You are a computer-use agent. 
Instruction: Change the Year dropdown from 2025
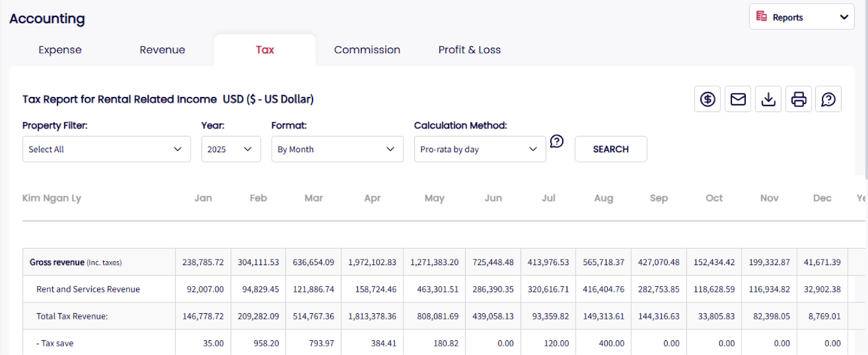[x=231, y=149]
